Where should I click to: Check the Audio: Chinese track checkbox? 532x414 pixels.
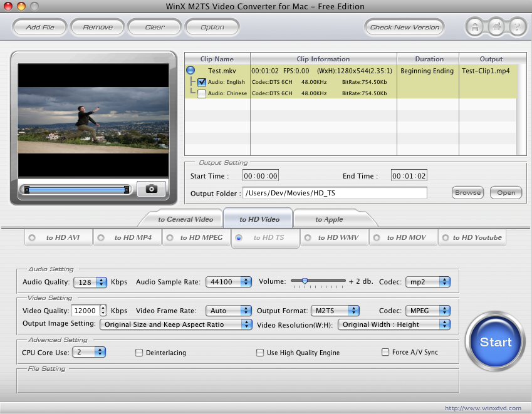(x=202, y=93)
